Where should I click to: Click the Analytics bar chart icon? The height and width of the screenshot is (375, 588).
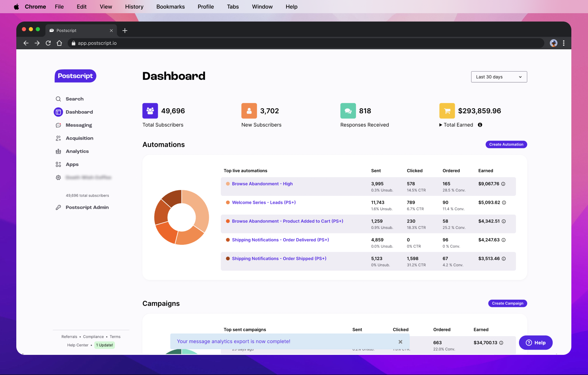coord(58,151)
